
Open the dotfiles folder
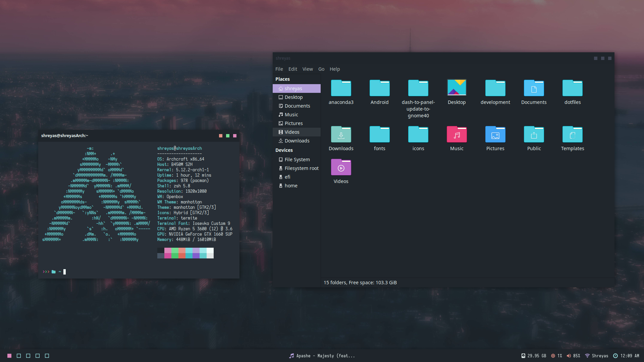[x=572, y=88]
